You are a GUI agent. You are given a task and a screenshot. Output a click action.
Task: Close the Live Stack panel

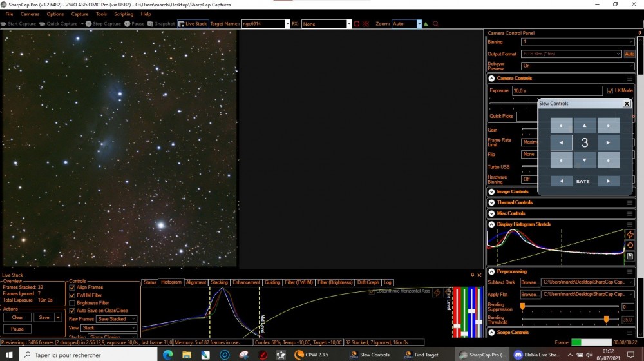pyautogui.click(x=479, y=275)
